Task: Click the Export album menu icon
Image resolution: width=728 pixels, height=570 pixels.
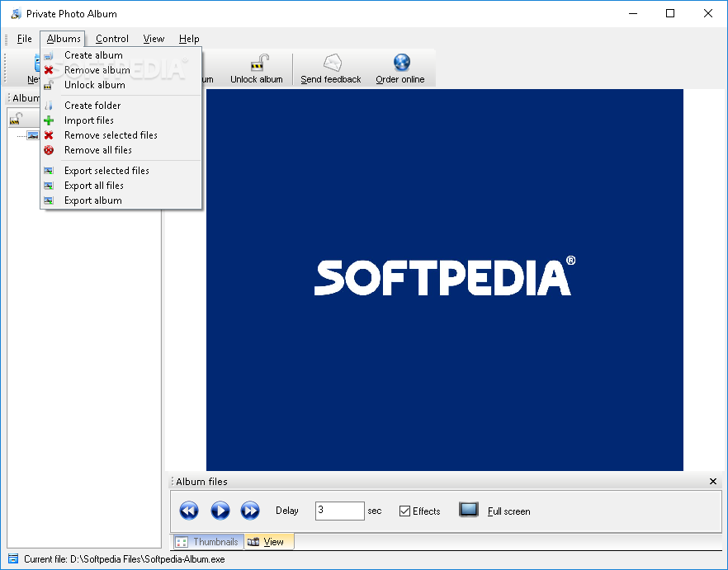Action: coord(49,200)
